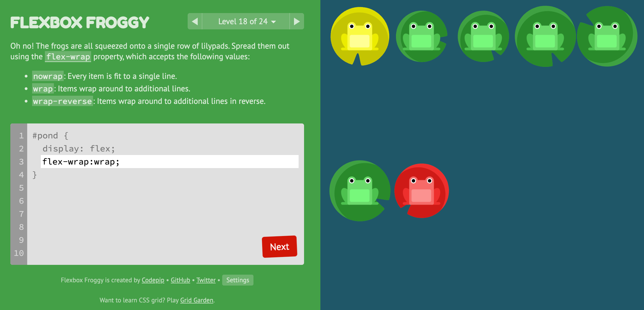This screenshot has height=310, width=644.
Task: Open the Settings button in footer
Action: point(237,280)
